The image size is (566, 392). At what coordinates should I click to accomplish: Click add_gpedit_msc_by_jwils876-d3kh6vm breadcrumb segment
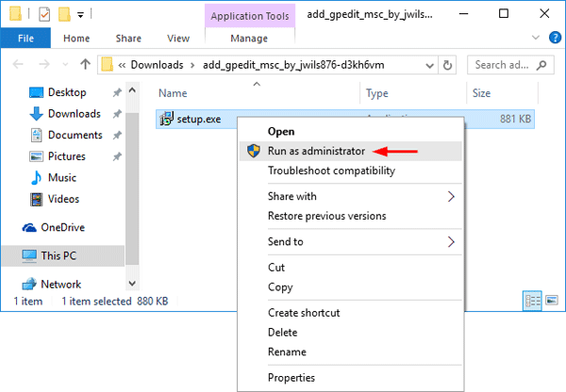(293, 65)
